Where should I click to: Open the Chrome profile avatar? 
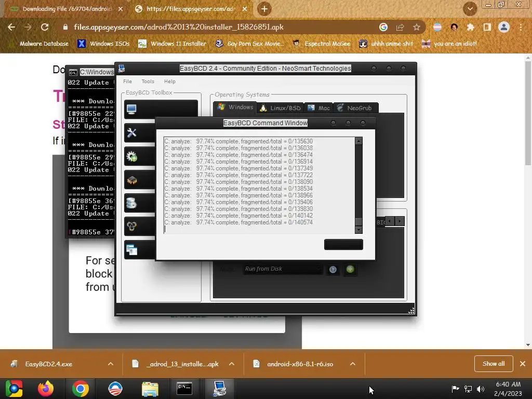[504, 27]
